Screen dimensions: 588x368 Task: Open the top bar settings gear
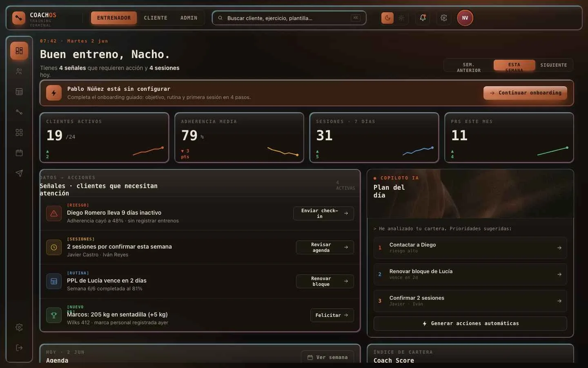[444, 18]
